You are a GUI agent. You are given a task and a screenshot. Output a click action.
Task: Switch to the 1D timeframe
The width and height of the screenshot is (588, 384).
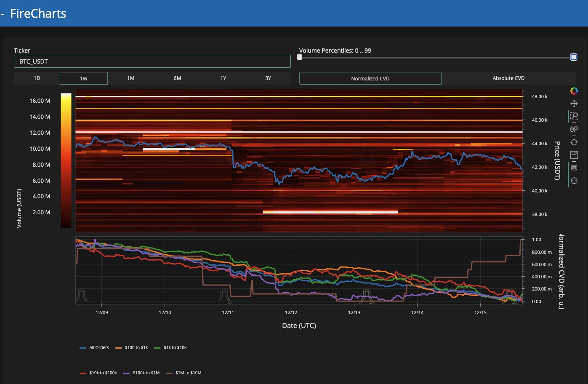[x=37, y=78]
